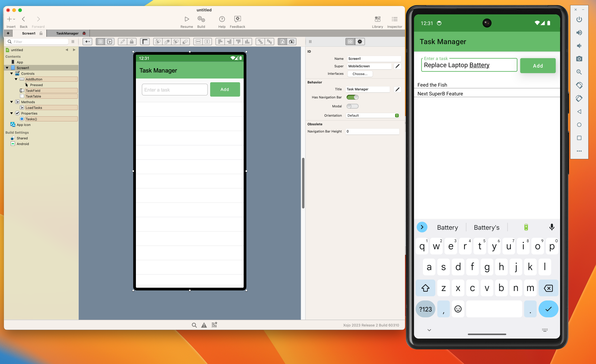Open the Orientation dropdown

[372, 116]
